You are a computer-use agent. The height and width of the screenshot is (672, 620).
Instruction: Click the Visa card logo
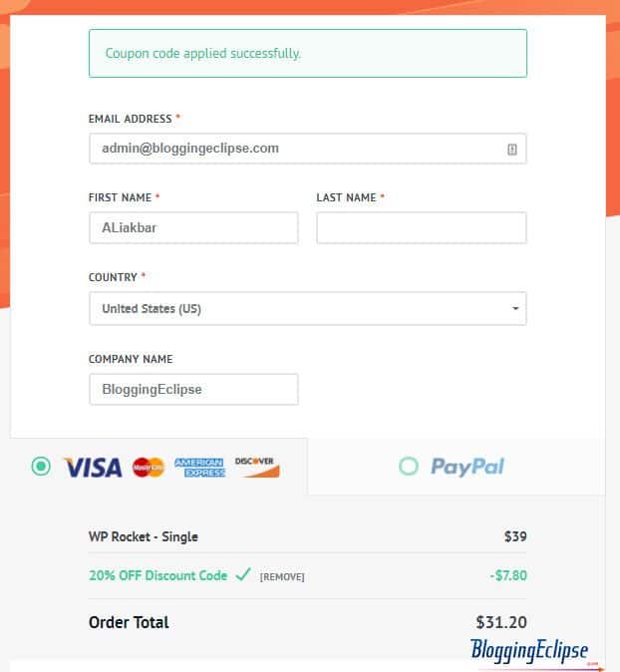coord(93,468)
